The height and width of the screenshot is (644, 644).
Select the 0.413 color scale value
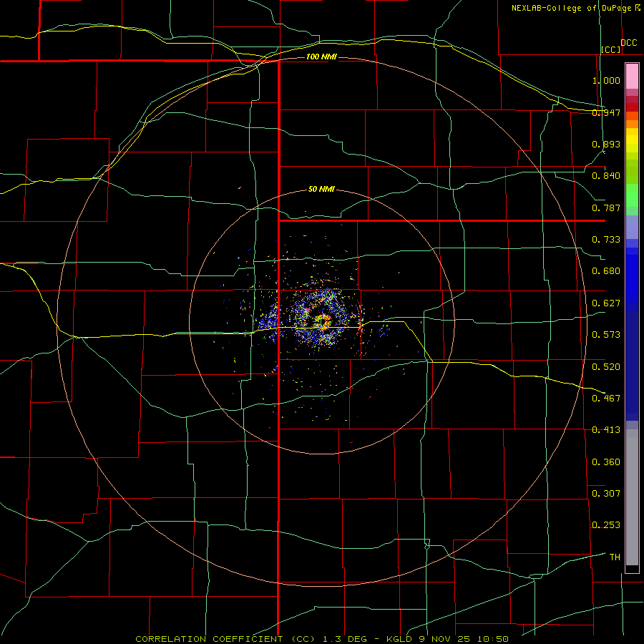[606, 430]
